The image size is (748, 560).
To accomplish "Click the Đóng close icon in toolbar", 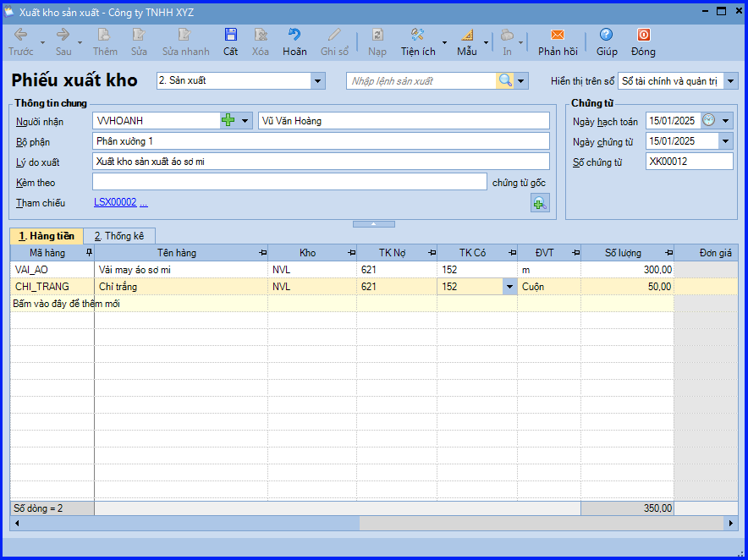I will point(643,35).
